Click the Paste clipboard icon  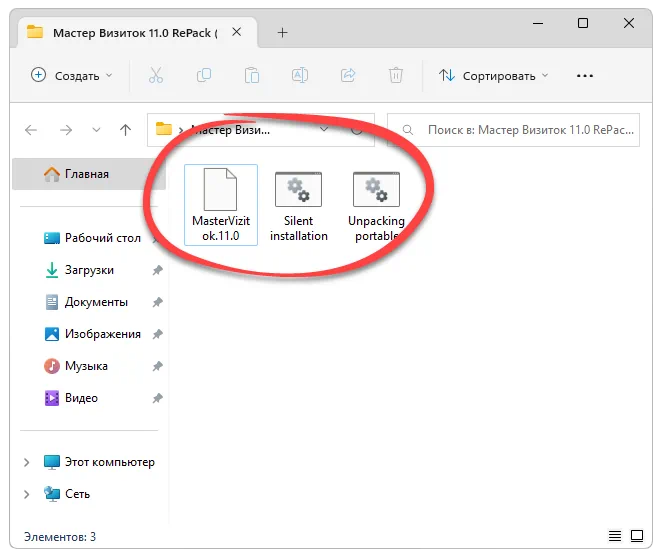[x=252, y=75]
